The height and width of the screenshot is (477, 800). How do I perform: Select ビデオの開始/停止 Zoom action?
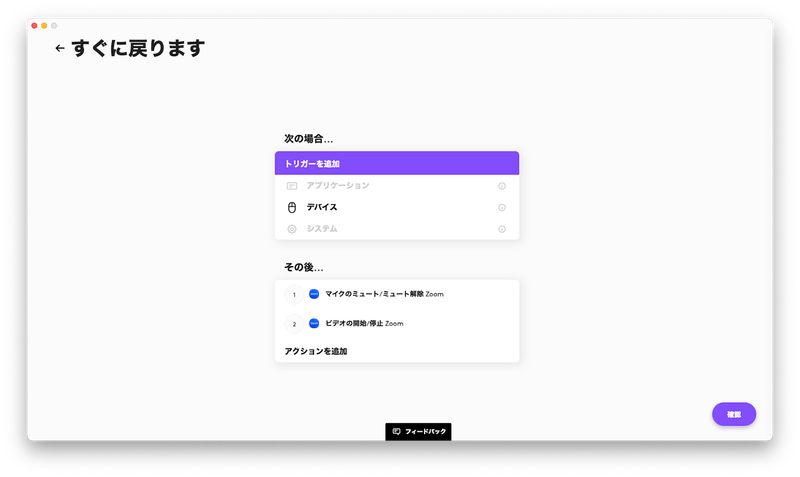397,323
